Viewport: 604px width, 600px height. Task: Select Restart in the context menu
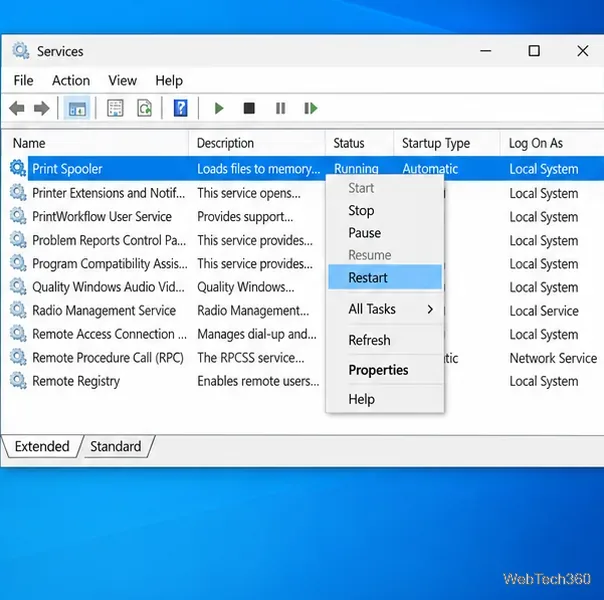(x=384, y=277)
